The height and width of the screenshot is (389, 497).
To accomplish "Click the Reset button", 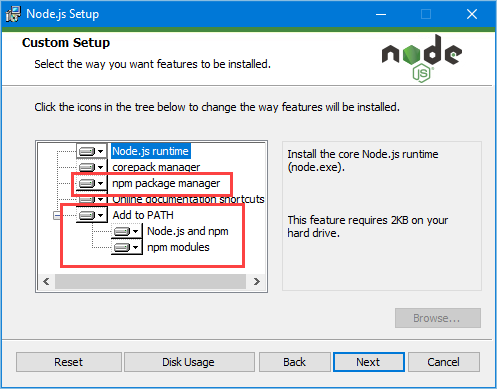I will pos(69,362).
